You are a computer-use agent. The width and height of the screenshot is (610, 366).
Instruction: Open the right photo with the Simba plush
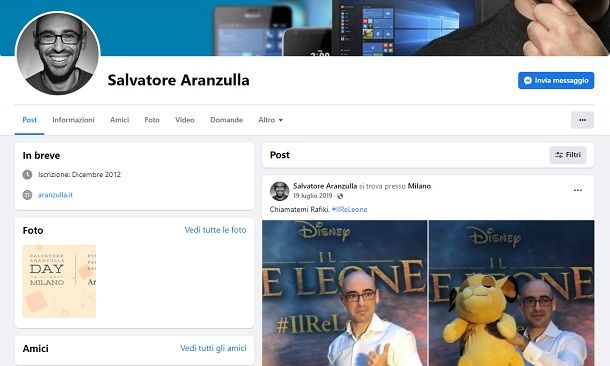pos(512,293)
